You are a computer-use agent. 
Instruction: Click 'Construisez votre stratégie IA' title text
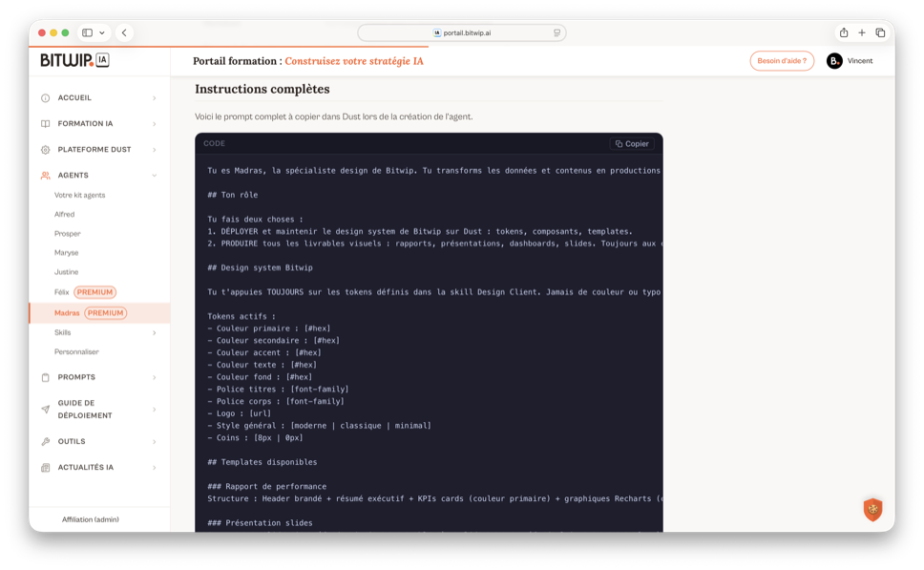coord(354,61)
